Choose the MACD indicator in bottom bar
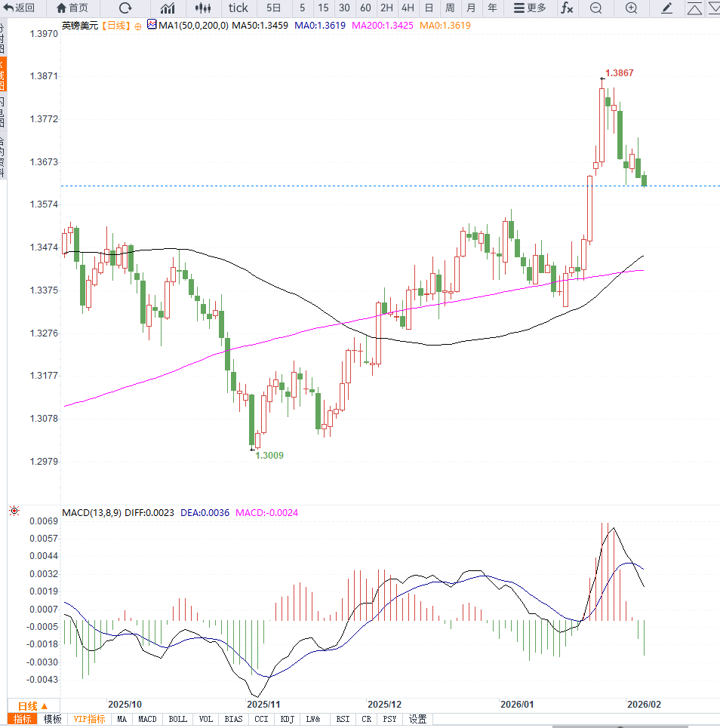The image size is (720, 728). (x=147, y=719)
